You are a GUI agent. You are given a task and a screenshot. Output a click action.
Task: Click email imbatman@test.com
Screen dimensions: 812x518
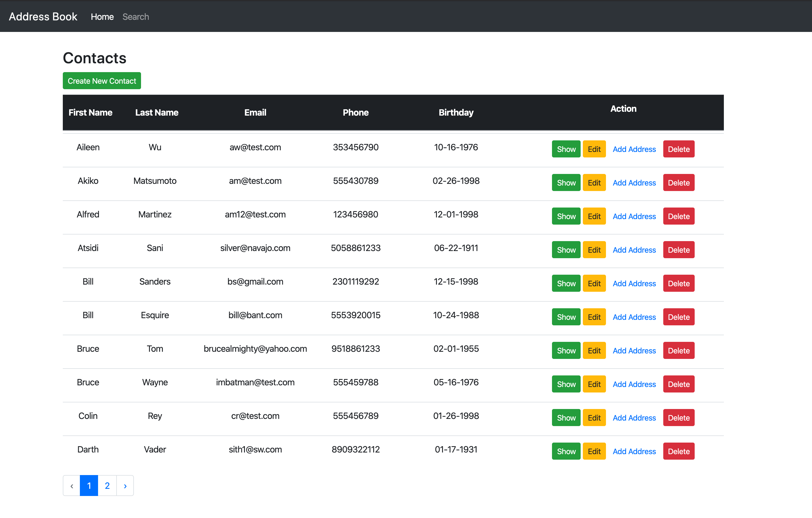tap(255, 383)
